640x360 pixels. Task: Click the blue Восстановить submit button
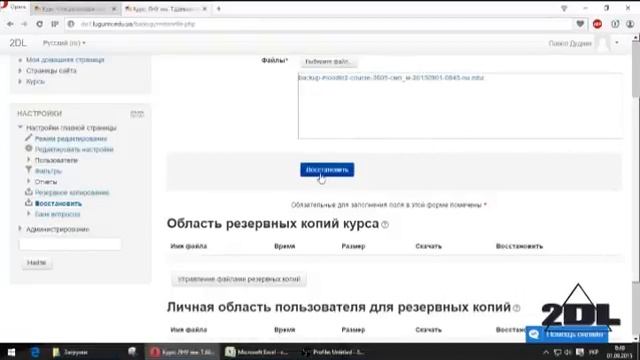[327, 169]
